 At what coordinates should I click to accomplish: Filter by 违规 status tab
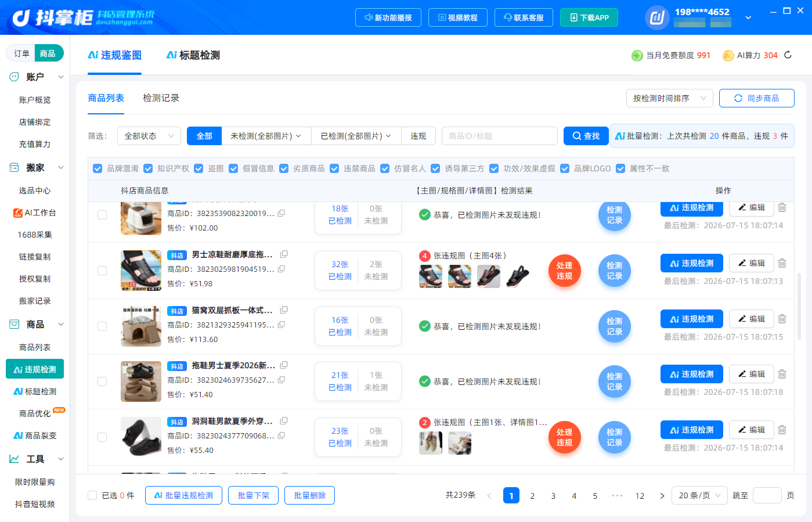coord(418,136)
